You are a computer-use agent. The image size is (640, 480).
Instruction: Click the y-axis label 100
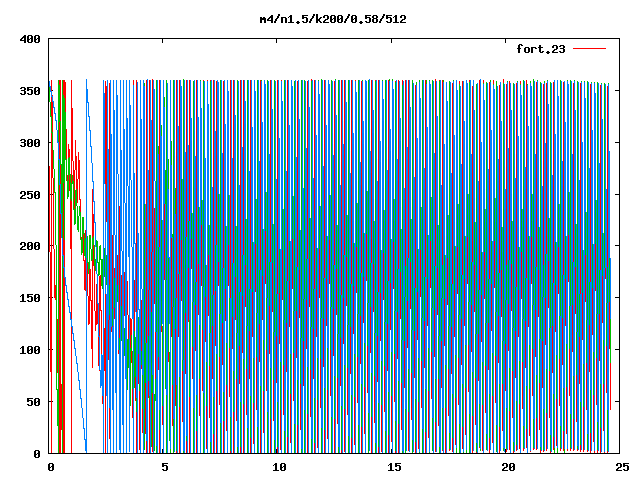[x=30, y=350]
